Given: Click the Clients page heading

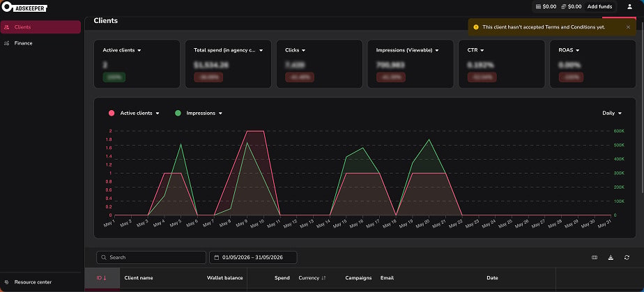Looking at the screenshot, I should 105,20.
